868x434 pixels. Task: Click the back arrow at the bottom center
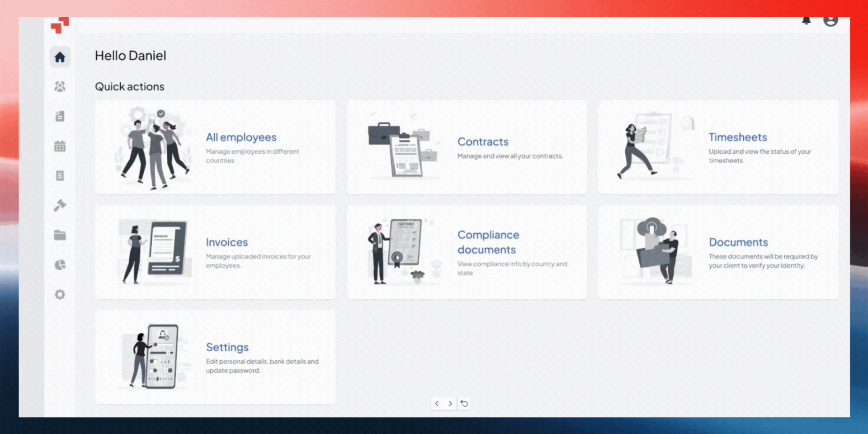[437, 404]
